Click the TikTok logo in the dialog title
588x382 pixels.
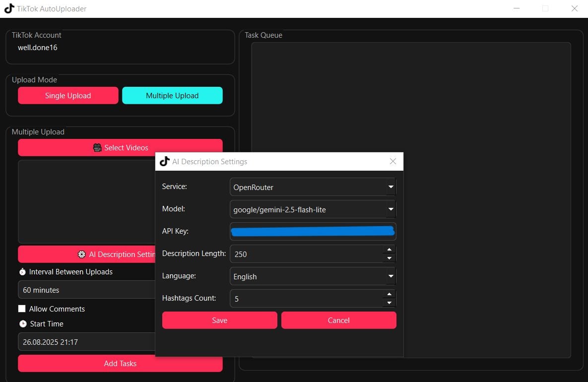click(164, 161)
